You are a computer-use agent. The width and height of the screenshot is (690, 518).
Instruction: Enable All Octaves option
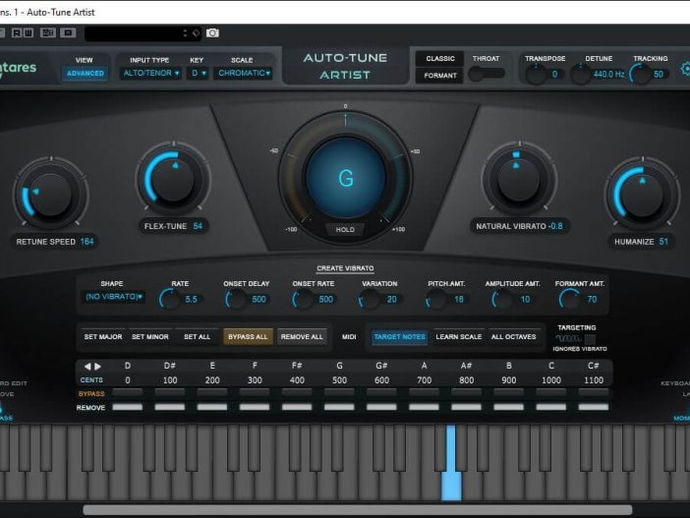pyautogui.click(x=514, y=337)
